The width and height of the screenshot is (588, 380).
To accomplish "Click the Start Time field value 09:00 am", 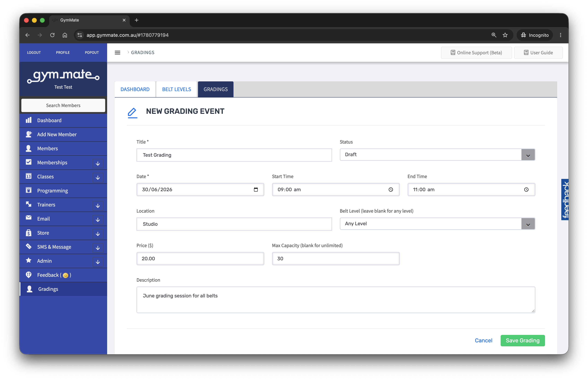I will pyautogui.click(x=289, y=189).
